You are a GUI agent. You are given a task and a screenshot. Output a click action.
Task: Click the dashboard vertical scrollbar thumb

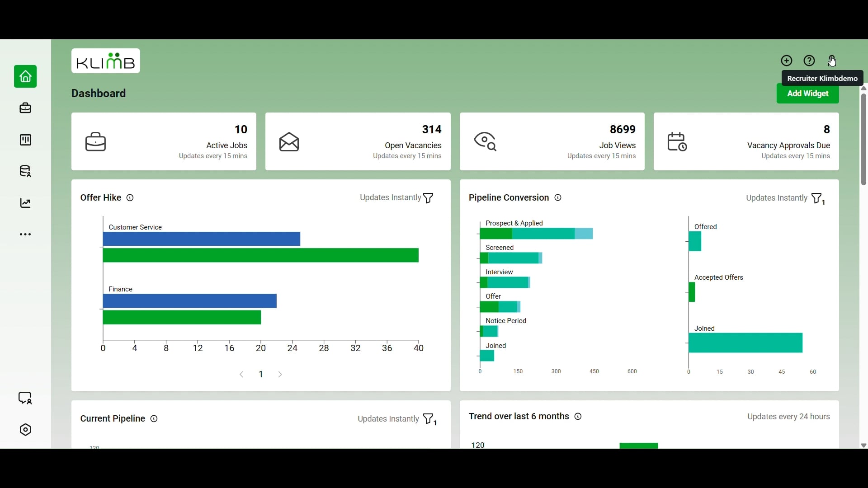863,139
